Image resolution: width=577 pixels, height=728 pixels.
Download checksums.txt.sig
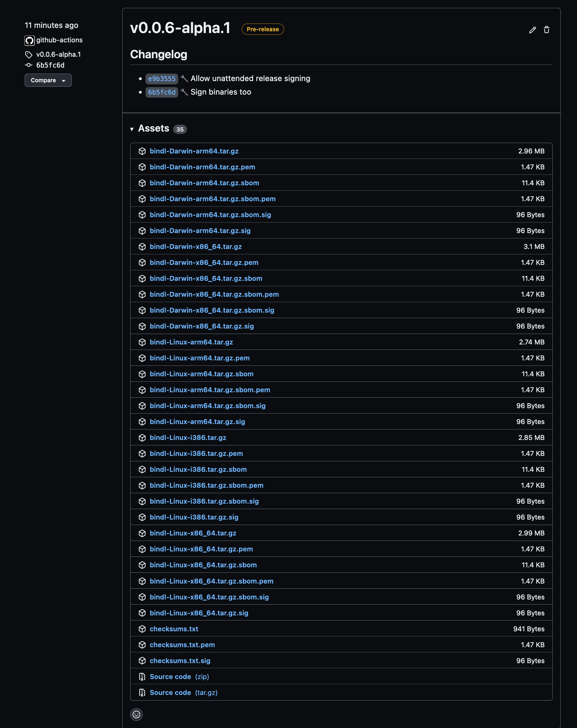tap(180, 660)
